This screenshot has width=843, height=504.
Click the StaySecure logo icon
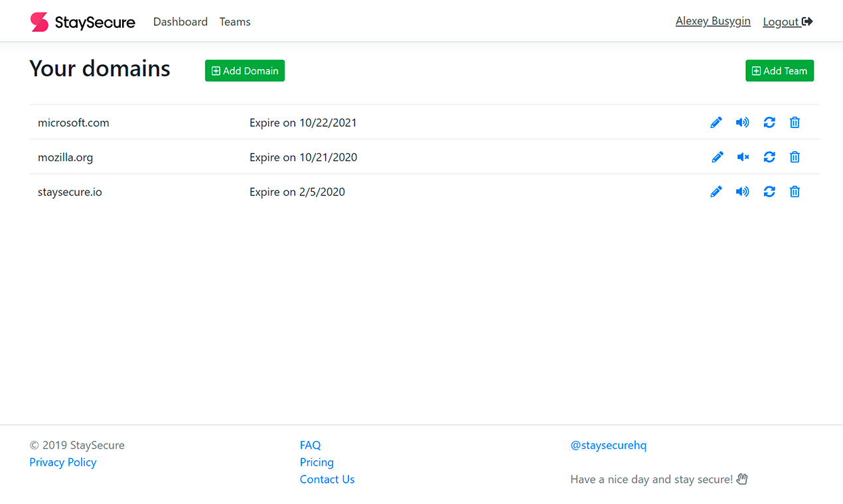38,21
